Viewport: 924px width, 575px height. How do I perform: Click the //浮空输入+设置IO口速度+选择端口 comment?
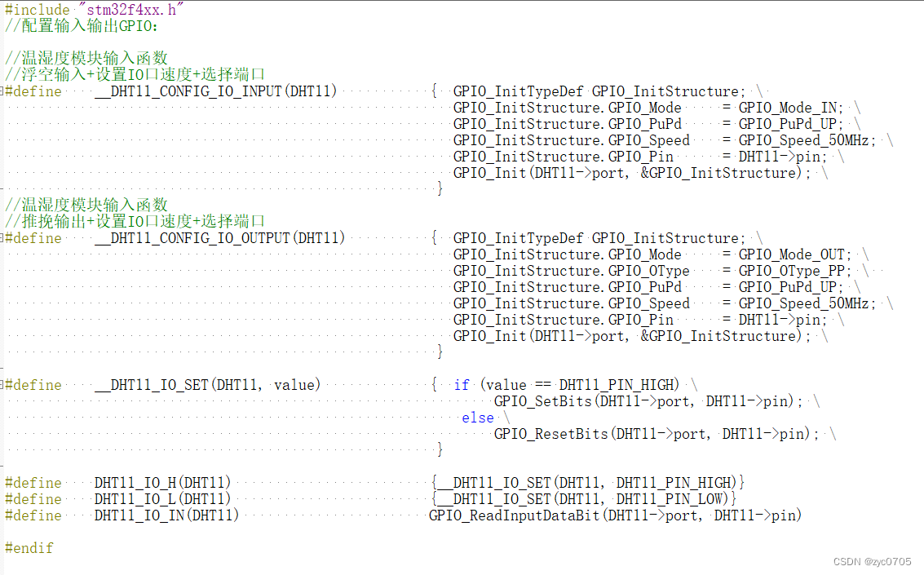pyautogui.click(x=135, y=75)
